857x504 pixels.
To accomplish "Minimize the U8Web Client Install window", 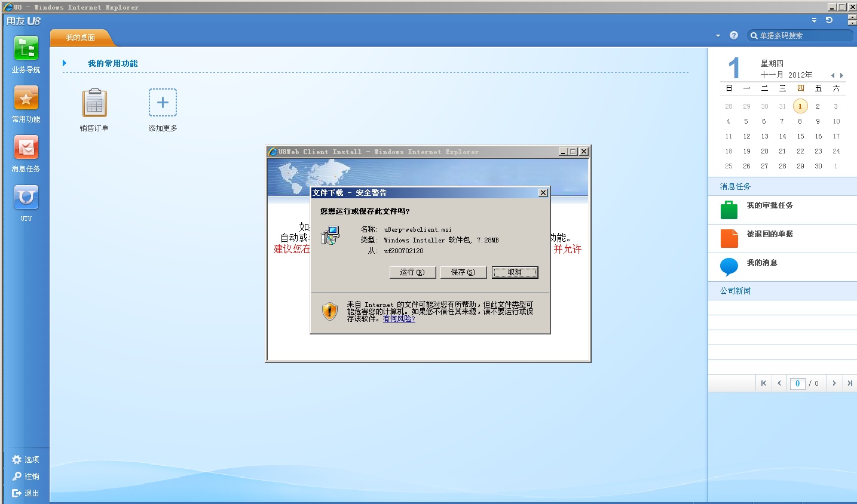I will 563,152.
